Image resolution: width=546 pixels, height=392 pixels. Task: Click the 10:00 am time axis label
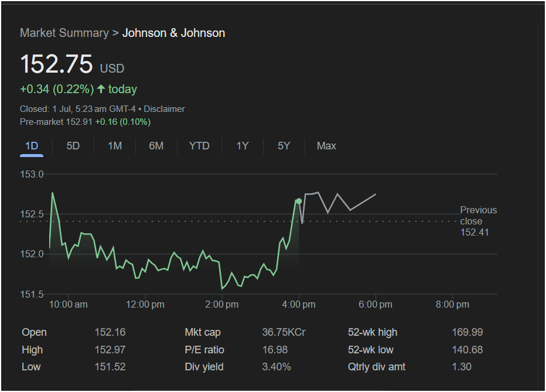[x=68, y=305]
